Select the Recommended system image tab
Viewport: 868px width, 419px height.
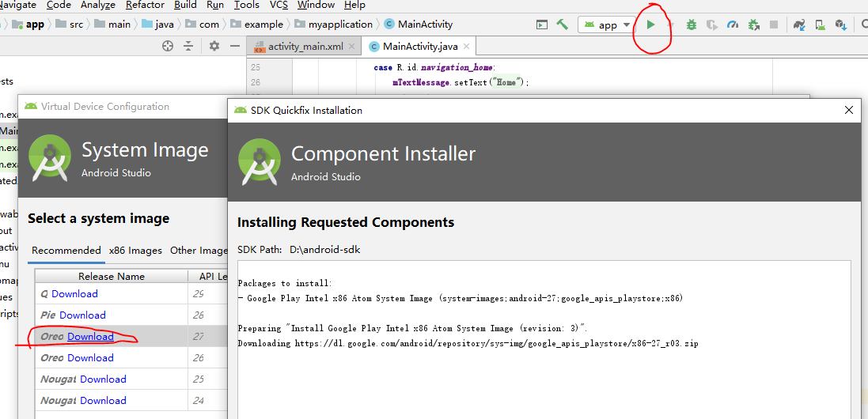[66, 251]
